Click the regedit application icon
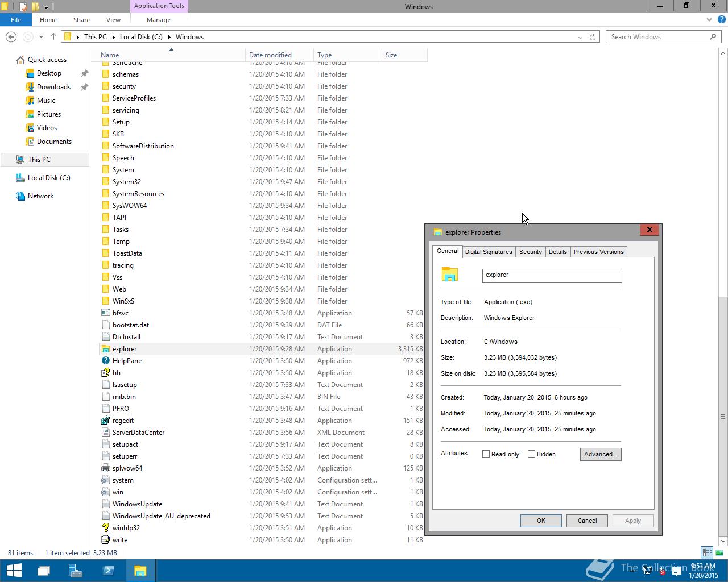 point(105,421)
